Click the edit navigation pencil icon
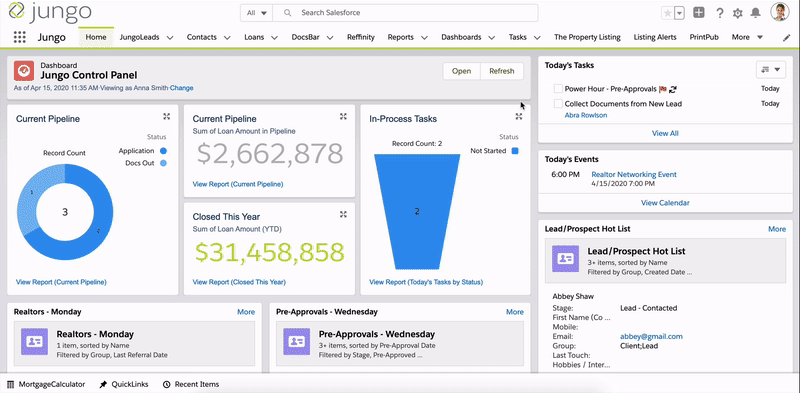 click(x=786, y=37)
